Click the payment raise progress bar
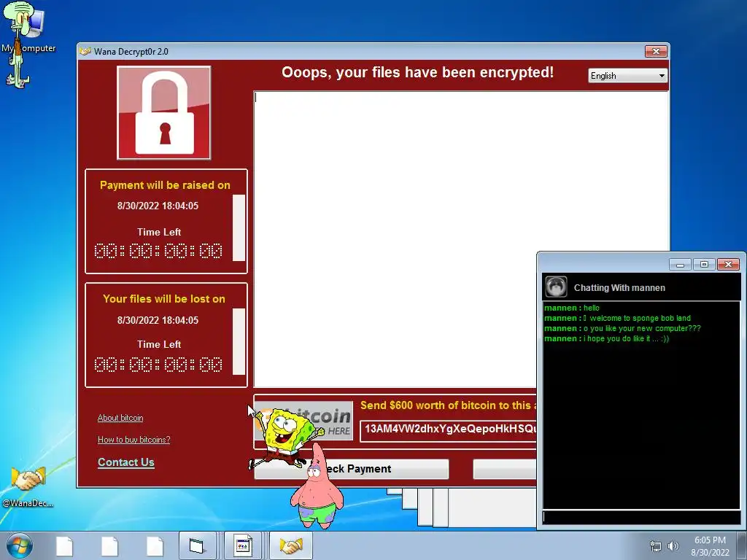The image size is (747, 560). tap(239, 227)
